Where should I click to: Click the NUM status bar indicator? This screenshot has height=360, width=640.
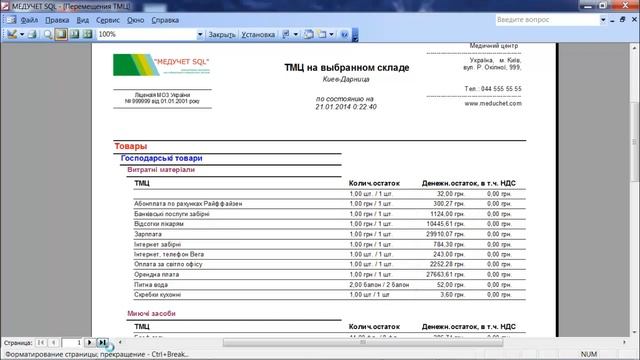(x=589, y=354)
